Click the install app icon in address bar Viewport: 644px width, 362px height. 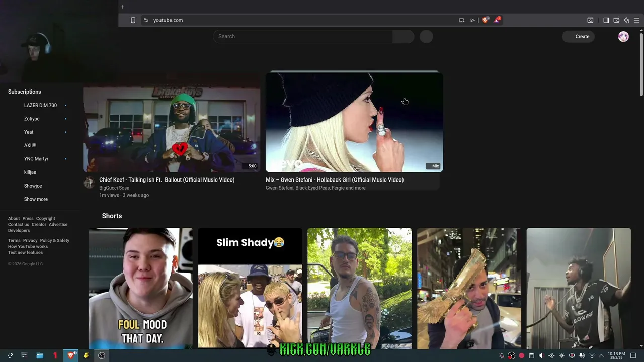[461, 20]
